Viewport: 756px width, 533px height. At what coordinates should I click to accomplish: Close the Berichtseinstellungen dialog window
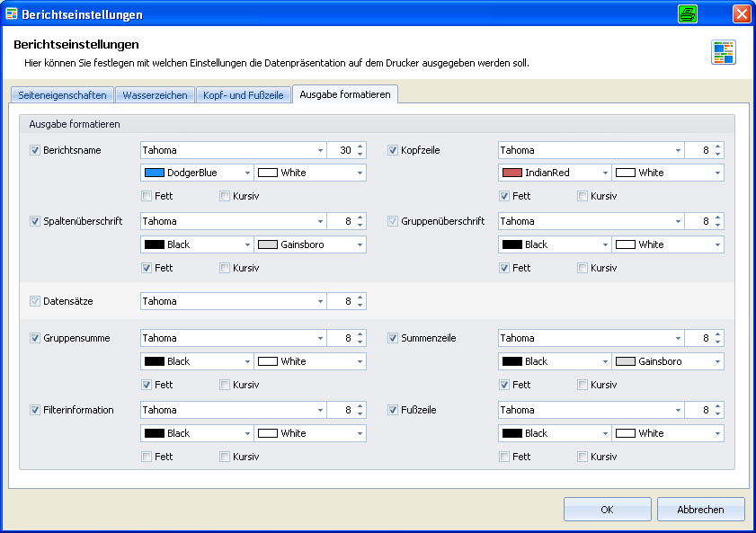[x=742, y=14]
